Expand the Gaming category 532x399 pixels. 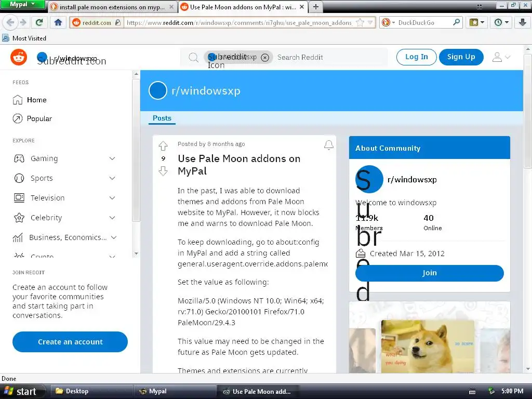112,158
